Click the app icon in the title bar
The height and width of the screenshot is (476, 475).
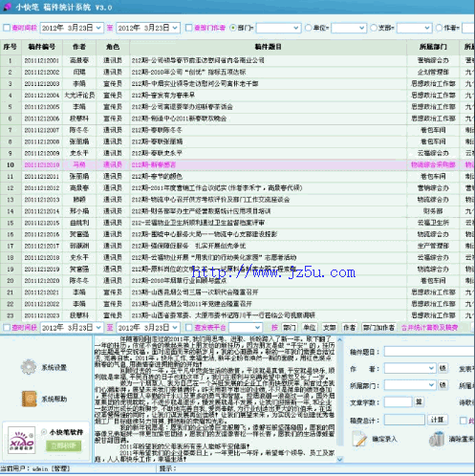point(7,7)
